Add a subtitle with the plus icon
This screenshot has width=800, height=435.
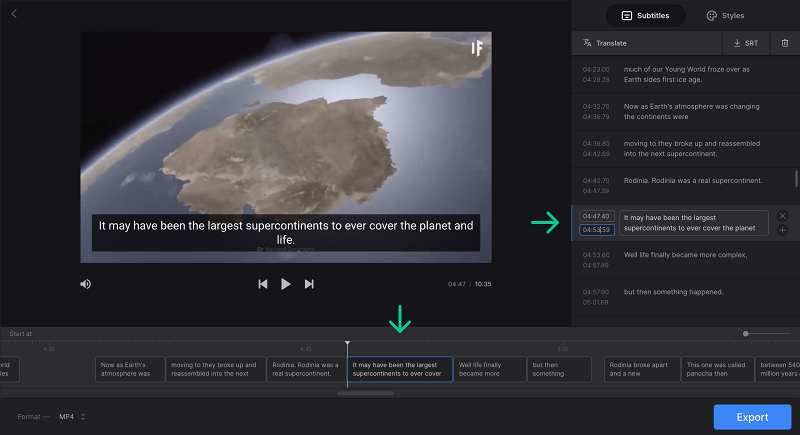(782, 230)
